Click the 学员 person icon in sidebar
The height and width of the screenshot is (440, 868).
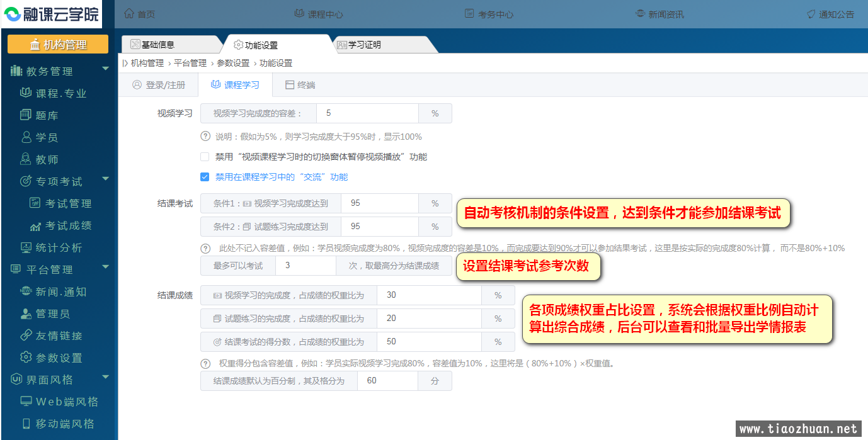pos(26,137)
